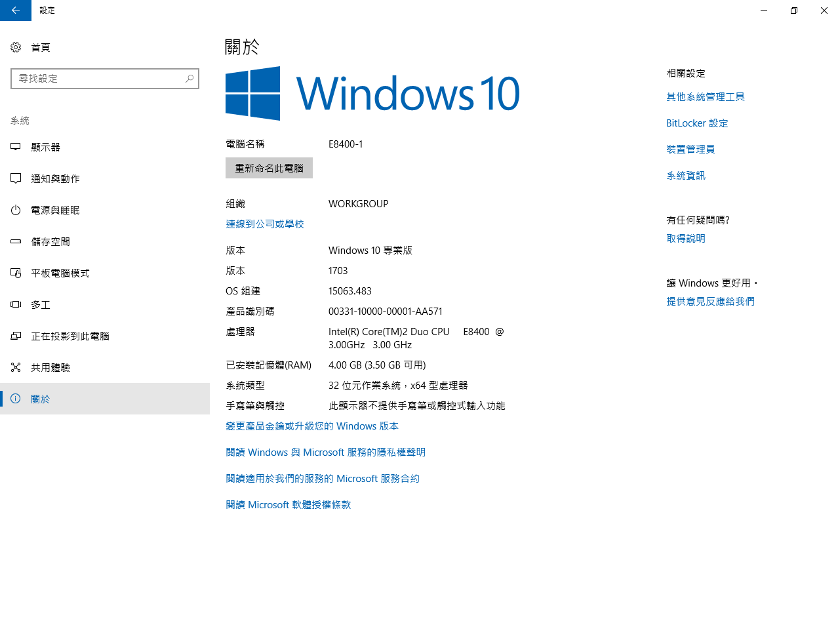
Task: Select 關於 sidebar entry
Action: 105,399
